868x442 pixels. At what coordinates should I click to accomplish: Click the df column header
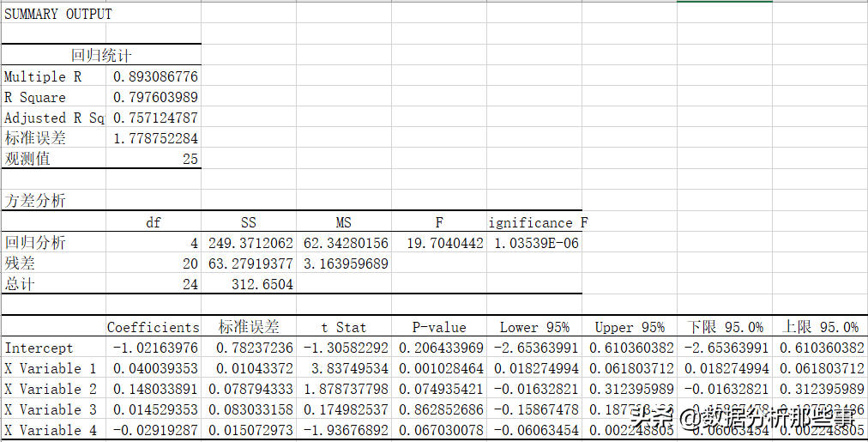click(x=154, y=222)
